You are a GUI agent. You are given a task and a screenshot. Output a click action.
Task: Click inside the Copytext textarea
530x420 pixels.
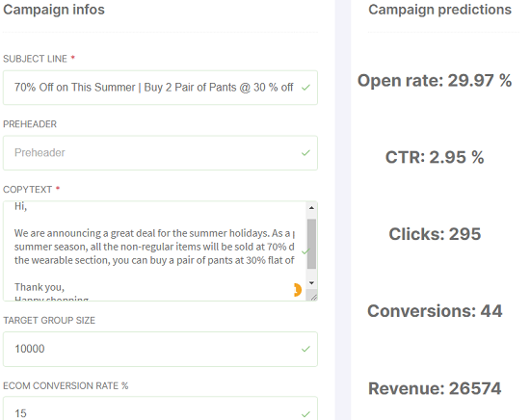tap(154, 250)
